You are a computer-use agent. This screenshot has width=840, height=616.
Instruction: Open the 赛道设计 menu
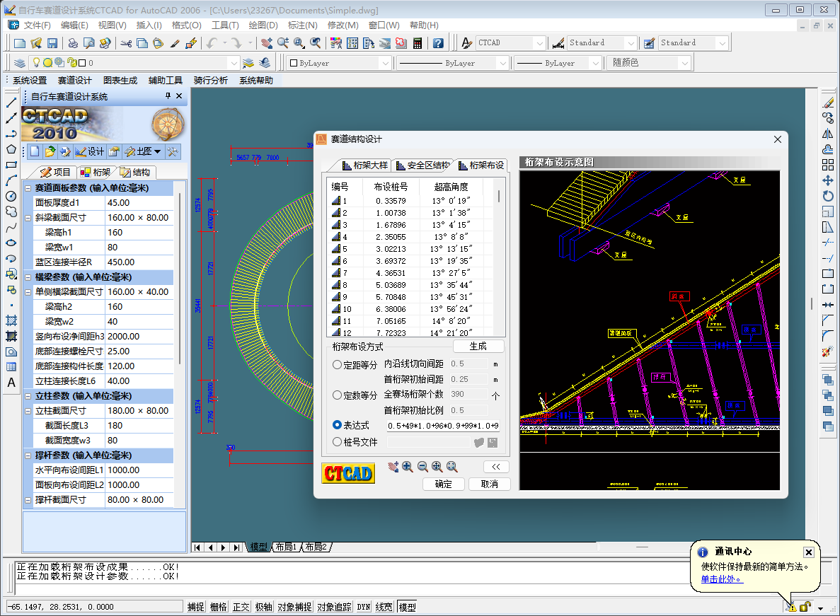pos(74,81)
